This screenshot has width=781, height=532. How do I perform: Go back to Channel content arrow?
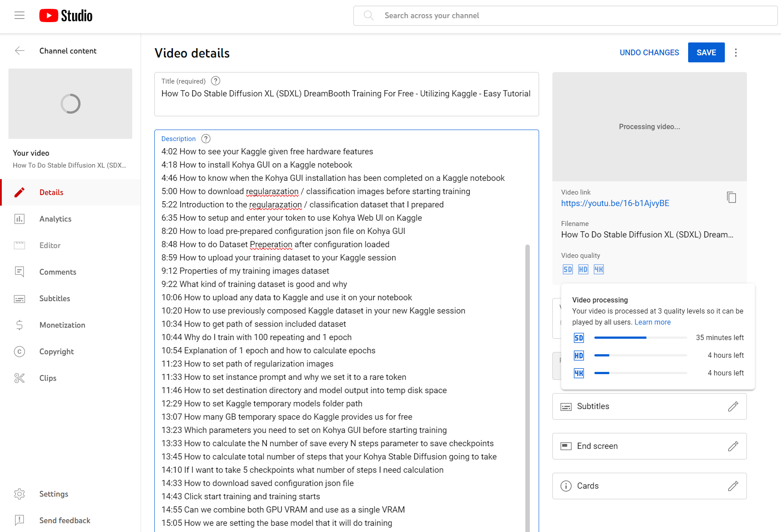coord(20,51)
